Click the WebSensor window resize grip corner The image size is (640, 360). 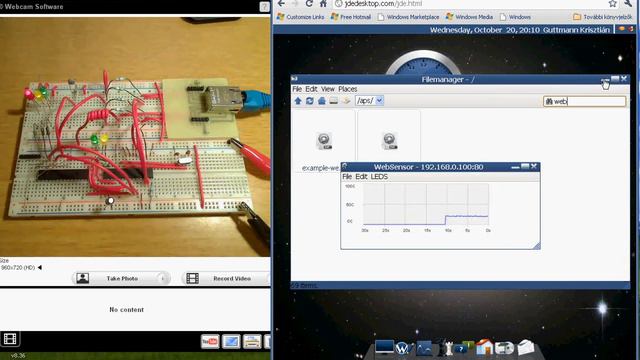click(x=536, y=245)
